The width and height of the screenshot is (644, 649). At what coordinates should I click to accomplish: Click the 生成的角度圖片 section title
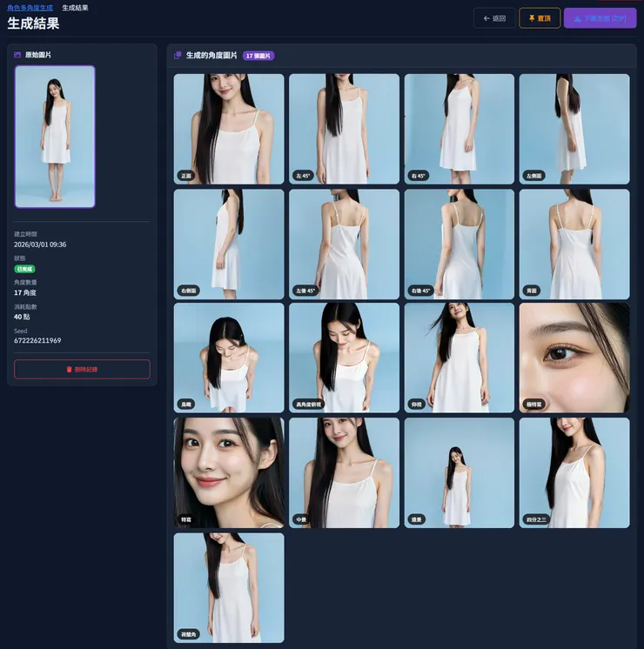[x=211, y=55]
